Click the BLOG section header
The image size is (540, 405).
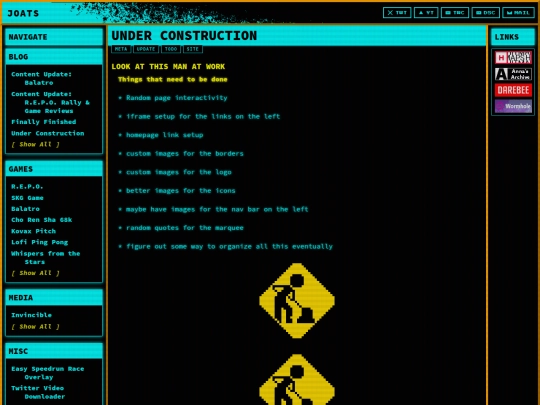click(x=54, y=57)
